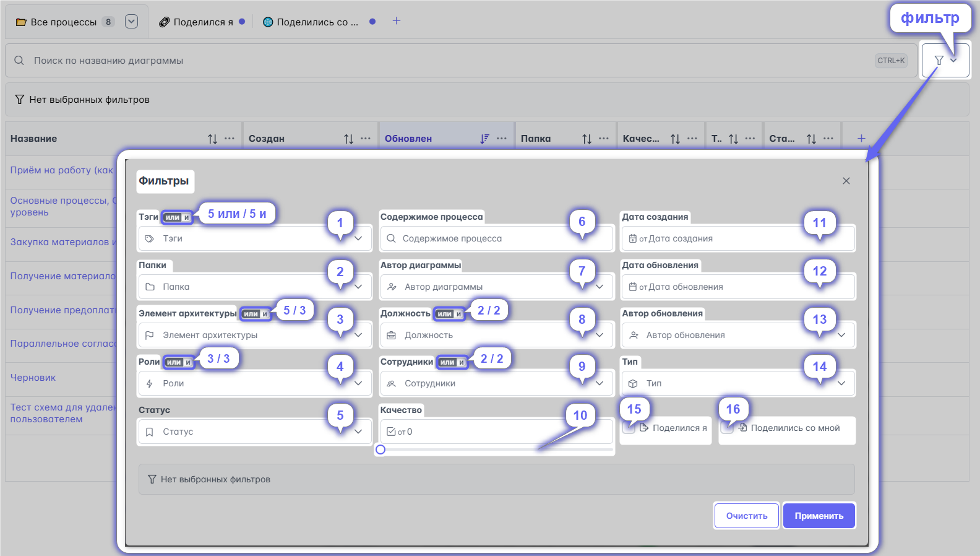Switch the Тэги или/и toggle
This screenshot has height=556, width=980.
(177, 217)
